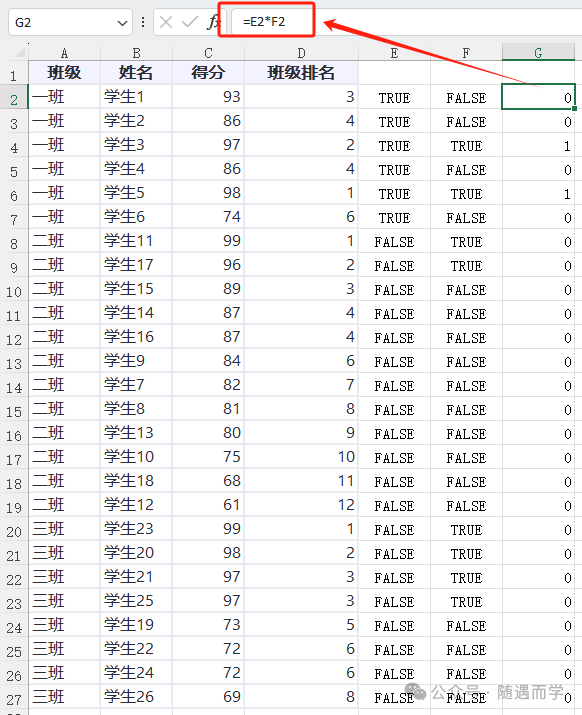Select row 1 header

point(14,74)
